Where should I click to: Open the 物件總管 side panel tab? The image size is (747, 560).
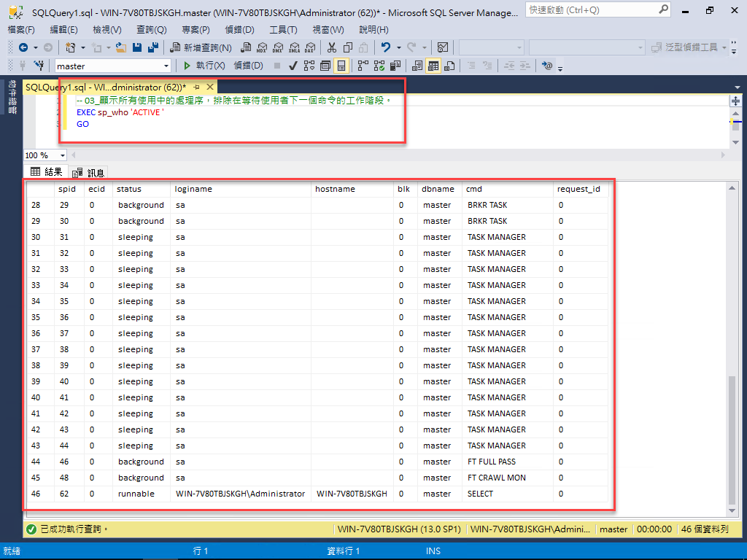13,97
